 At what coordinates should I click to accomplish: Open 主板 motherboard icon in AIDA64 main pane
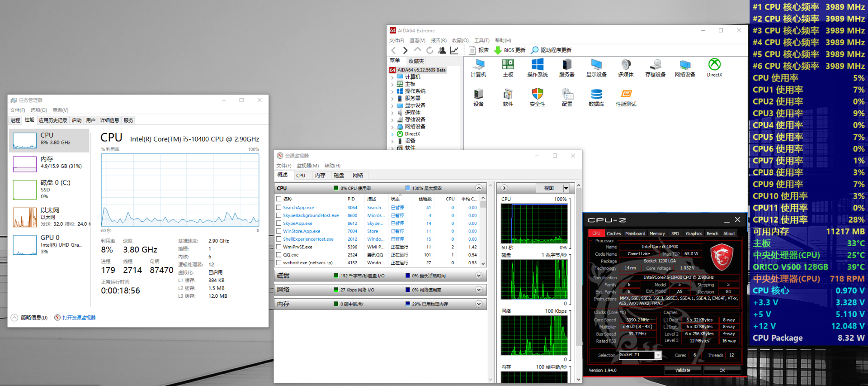point(508,68)
